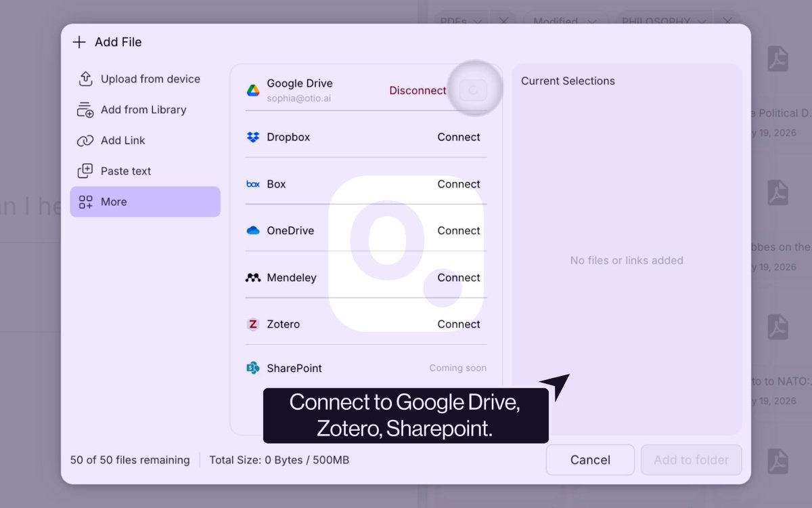Image resolution: width=812 pixels, height=508 pixels.
Task: Click the PDF file icon beside 'bbes on the'
Action: pos(778,193)
